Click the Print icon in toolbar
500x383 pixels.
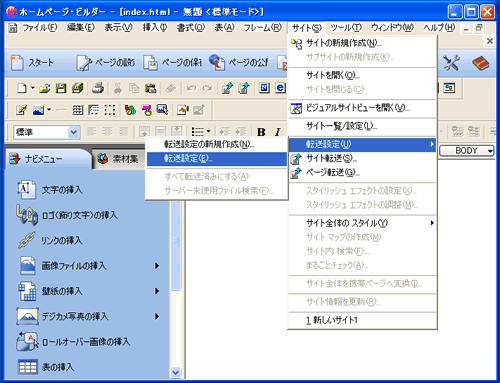pos(98,88)
